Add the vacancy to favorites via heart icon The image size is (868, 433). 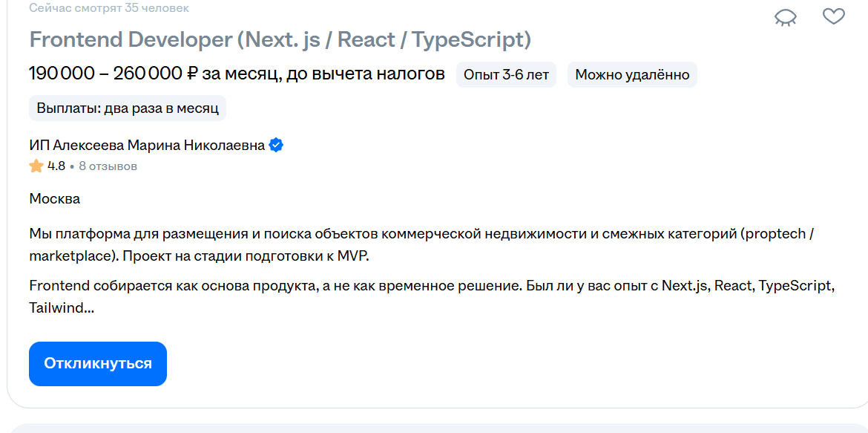coord(834,15)
